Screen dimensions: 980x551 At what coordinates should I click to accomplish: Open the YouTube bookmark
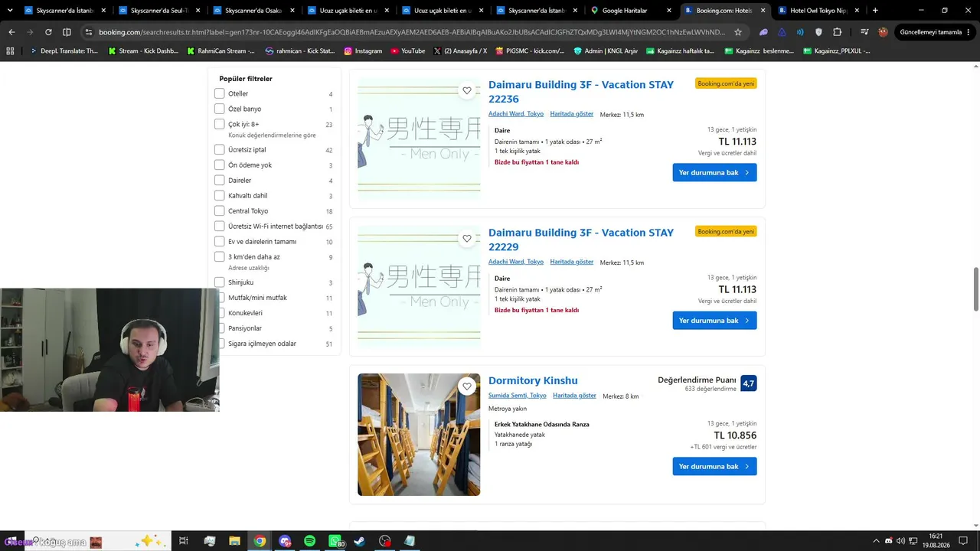(x=407, y=51)
